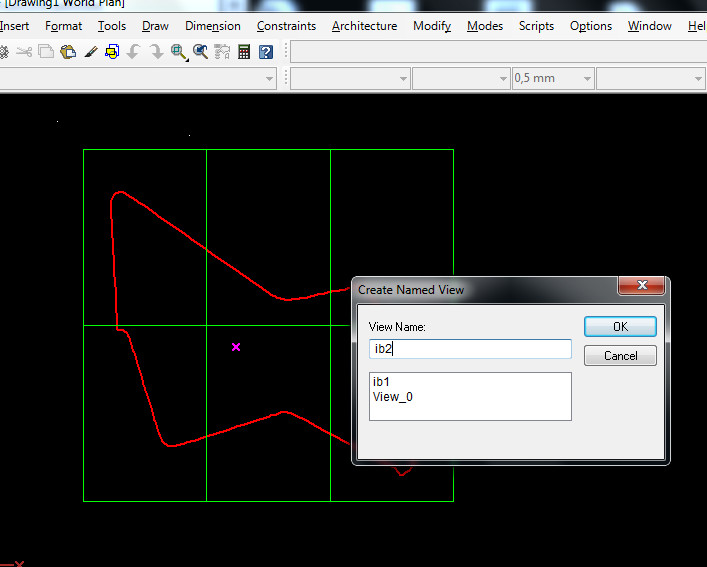Click the Help question mark icon
The image size is (707, 567).
click(266, 52)
